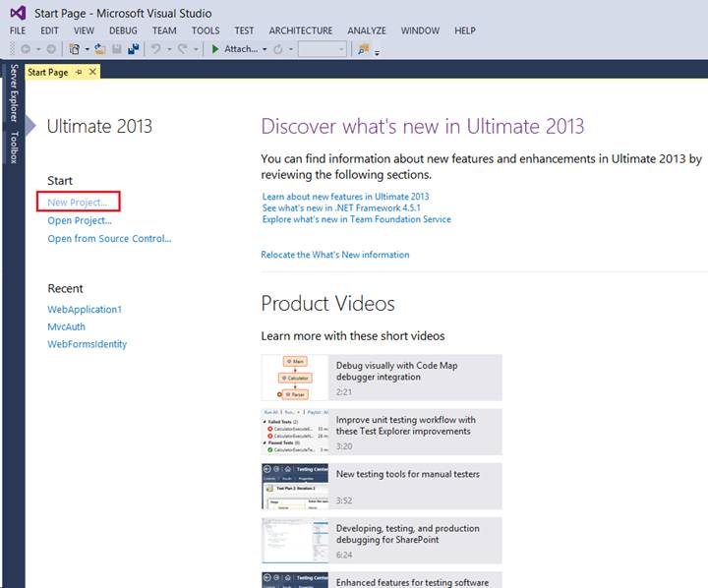Open the Attach button dropdown arrow
Viewport: 708px width, 588px height.
click(x=265, y=49)
